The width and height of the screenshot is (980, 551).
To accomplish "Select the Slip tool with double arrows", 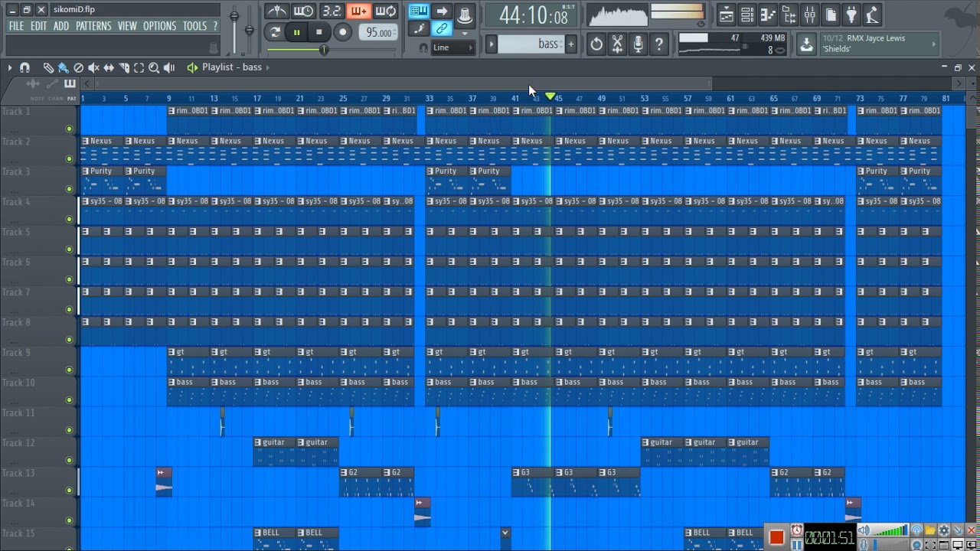I will 109,67.
